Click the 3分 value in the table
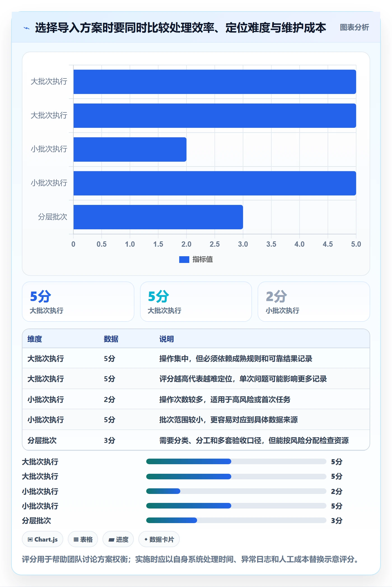 coord(109,440)
